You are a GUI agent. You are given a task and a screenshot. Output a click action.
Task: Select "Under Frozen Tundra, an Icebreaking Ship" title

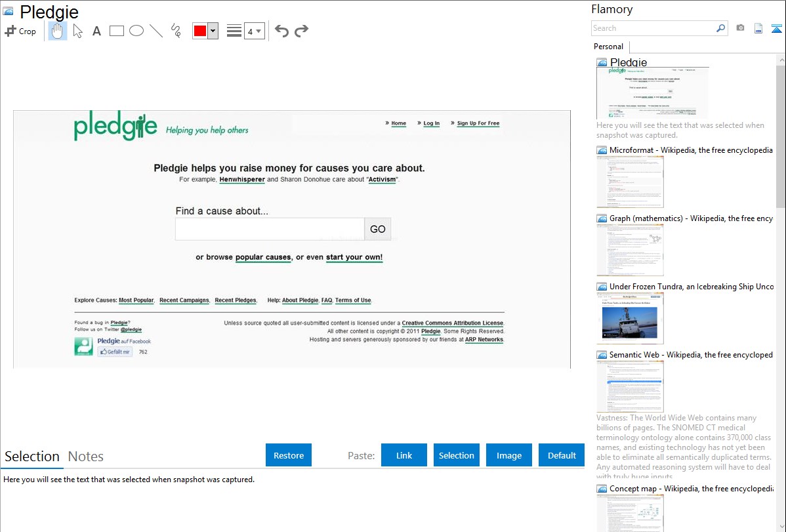[x=692, y=286]
